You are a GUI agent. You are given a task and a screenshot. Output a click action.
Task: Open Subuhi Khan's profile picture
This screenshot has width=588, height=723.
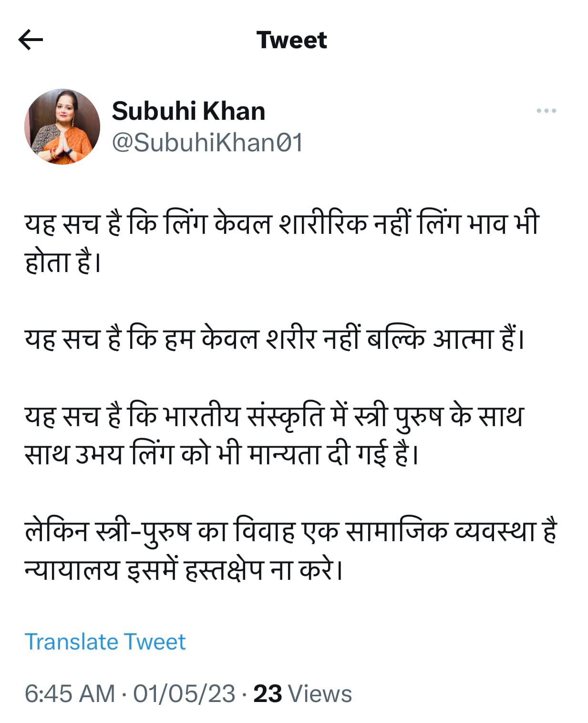click(62, 126)
